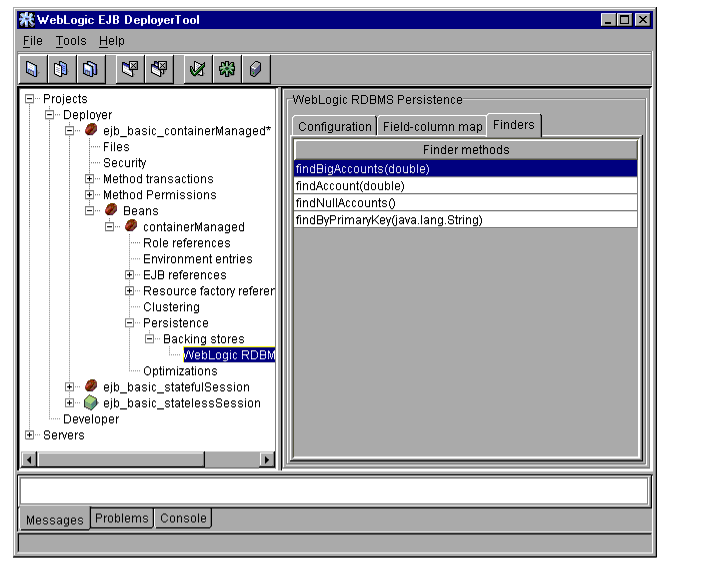Image resolution: width=713 pixels, height=573 pixels.
Task: Select the Files tree item
Action: (x=116, y=147)
